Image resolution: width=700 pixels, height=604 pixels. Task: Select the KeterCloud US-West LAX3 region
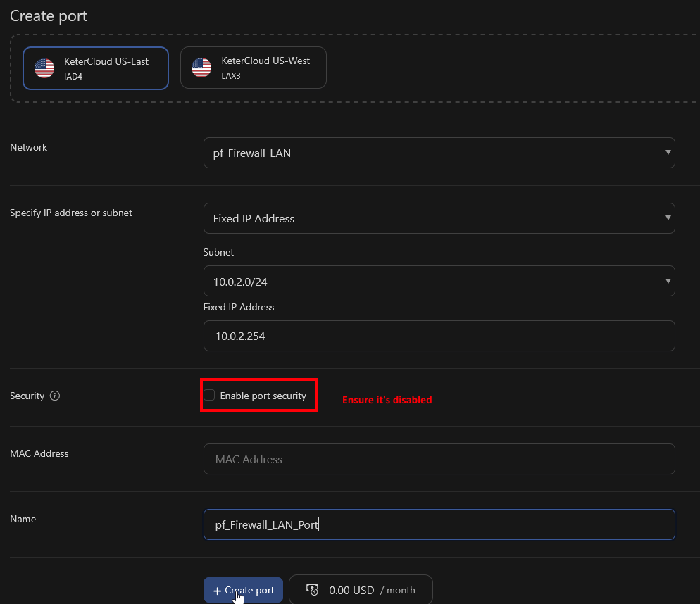click(253, 67)
